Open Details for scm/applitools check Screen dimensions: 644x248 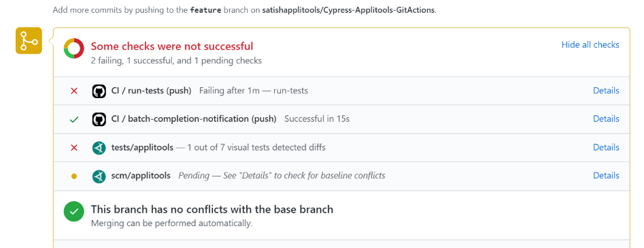pyautogui.click(x=606, y=176)
